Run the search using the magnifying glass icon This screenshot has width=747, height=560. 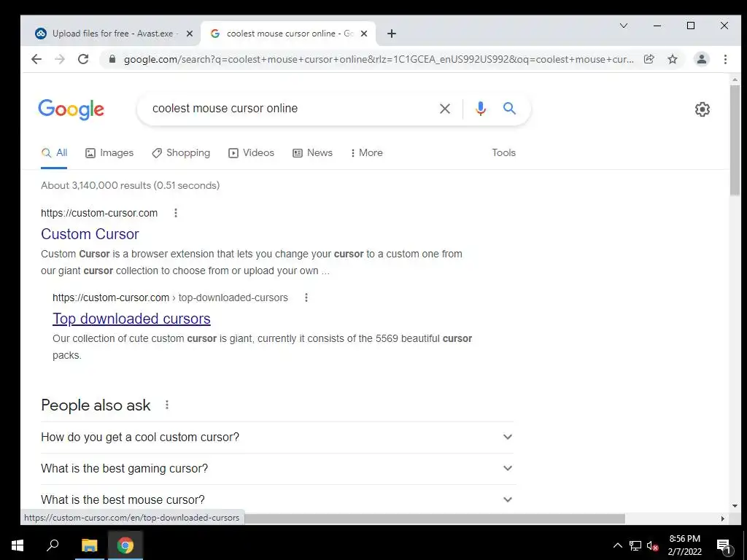pyautogui.click(x=509, y=109)
